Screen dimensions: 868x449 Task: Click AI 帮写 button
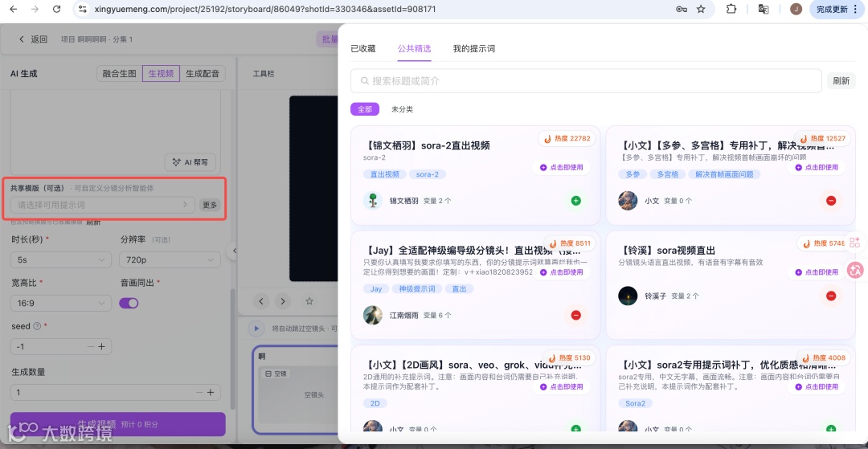click(x=190, y=162)
